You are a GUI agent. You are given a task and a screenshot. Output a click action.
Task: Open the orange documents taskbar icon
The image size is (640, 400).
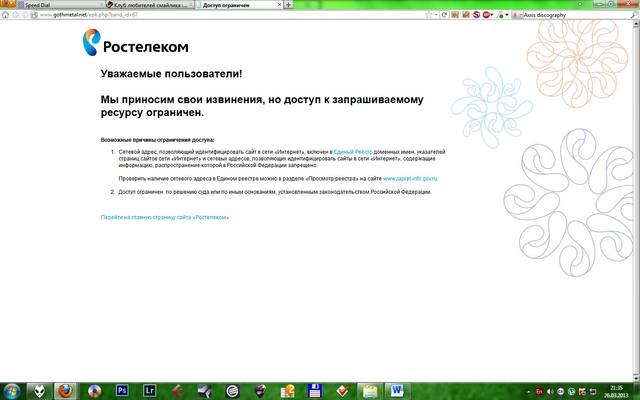pyautogui.click(x=288, y=391)
